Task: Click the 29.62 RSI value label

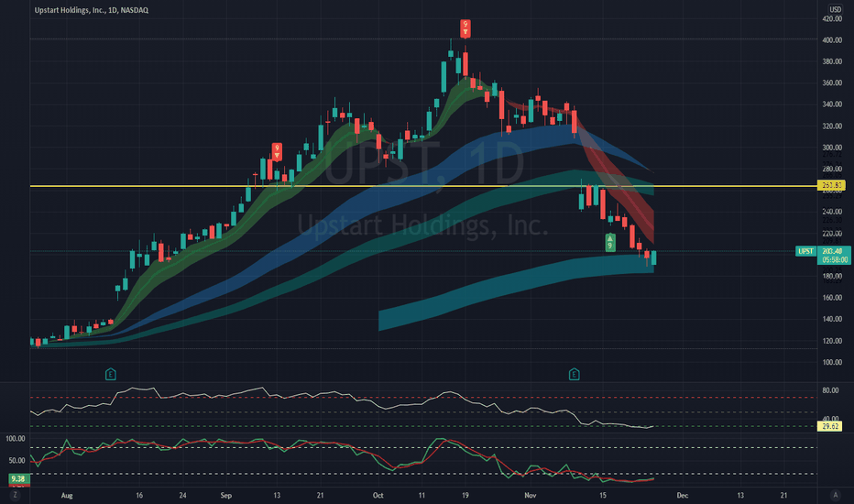Action: 830,426
